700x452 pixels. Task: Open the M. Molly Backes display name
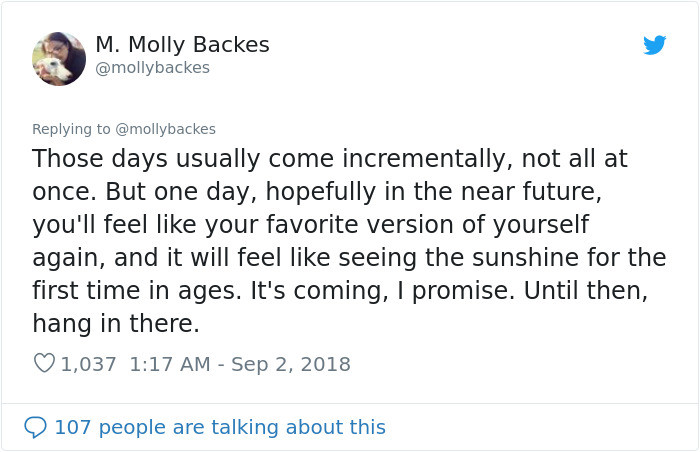182,45
